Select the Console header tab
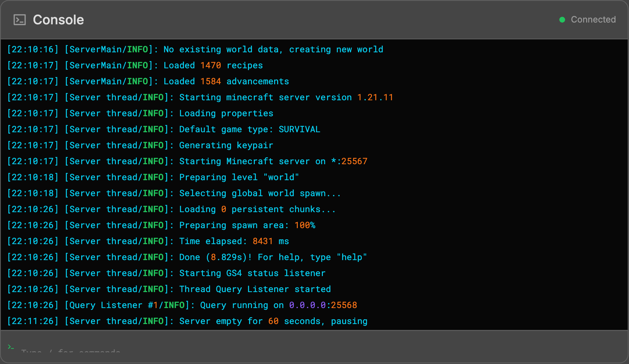 (x=58, y=20)
